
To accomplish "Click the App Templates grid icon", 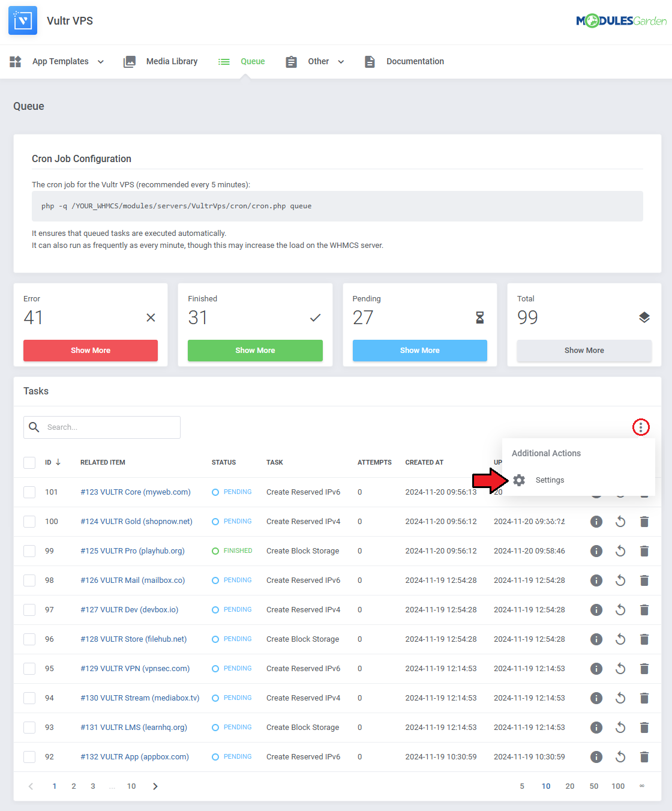I will 16,61.
